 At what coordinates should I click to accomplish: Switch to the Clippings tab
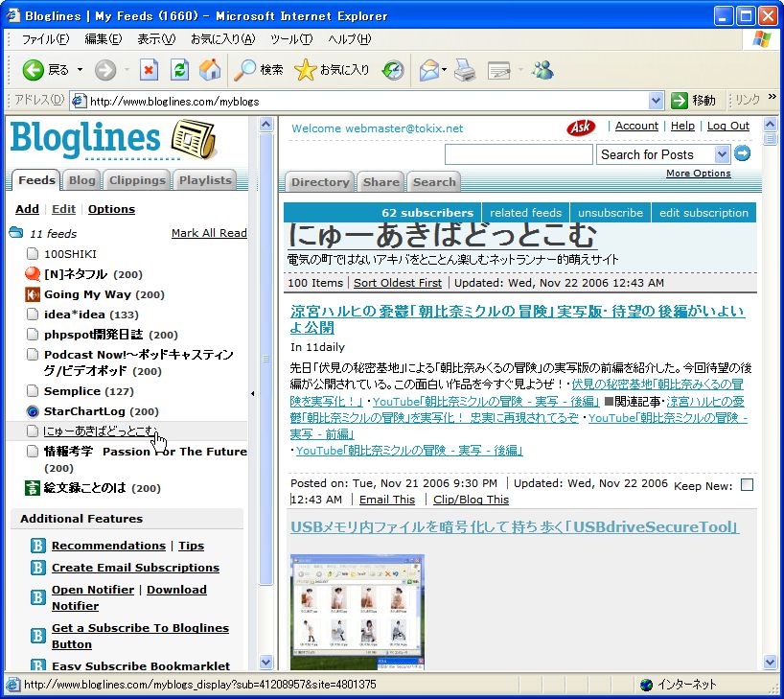click(137, 180)
